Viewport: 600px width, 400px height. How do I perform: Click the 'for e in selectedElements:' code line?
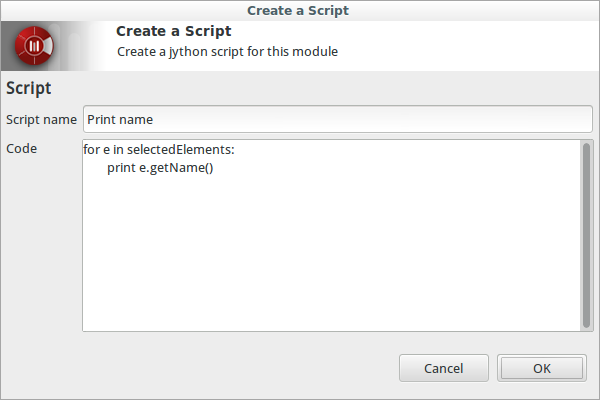click(159, 149)
